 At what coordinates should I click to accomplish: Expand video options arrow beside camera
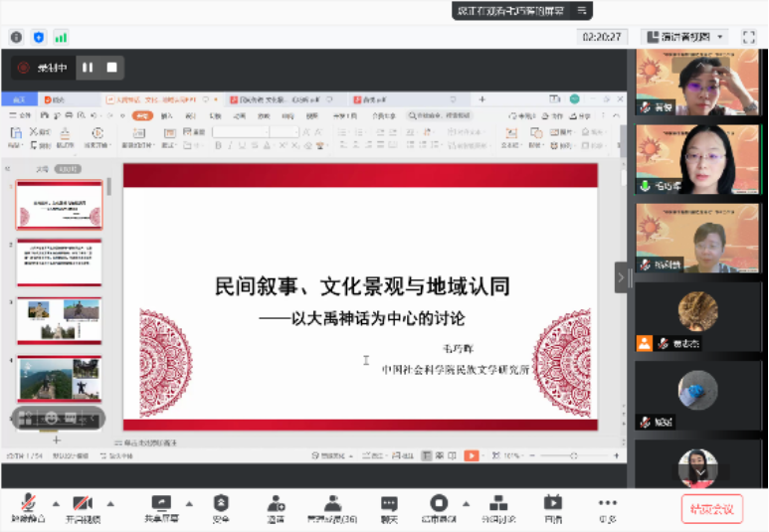point(110,502)
